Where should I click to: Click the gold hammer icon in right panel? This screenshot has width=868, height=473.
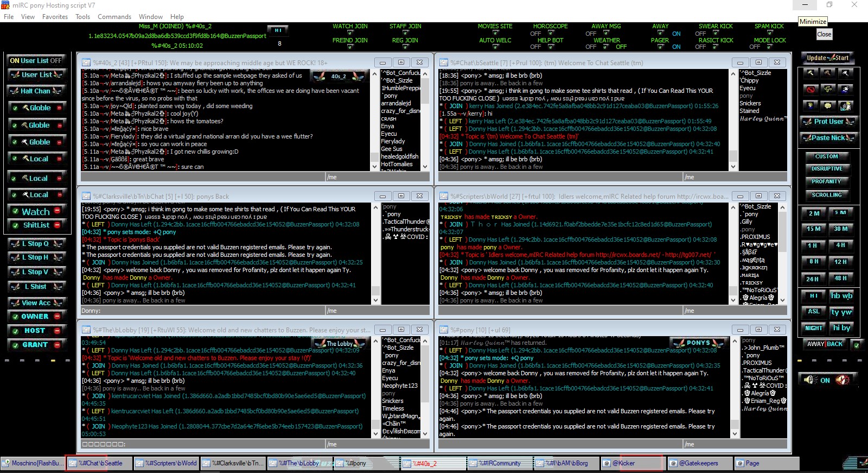(810, 73)
